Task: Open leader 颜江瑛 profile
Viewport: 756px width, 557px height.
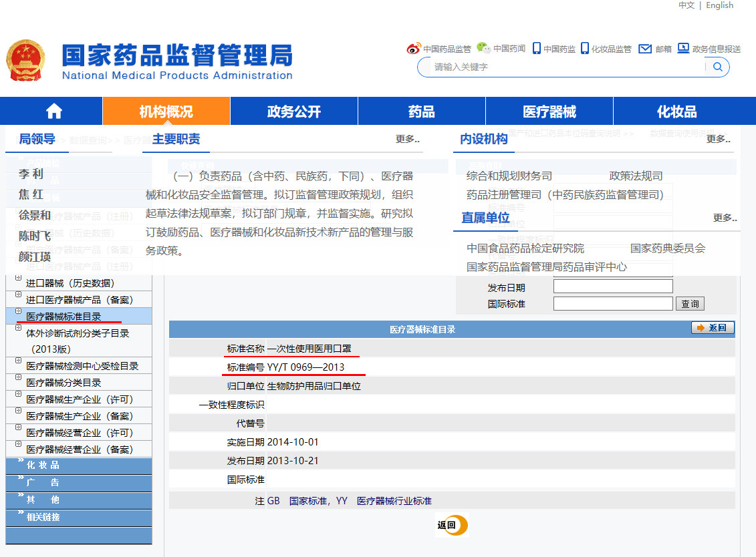Action: point(35,257)
